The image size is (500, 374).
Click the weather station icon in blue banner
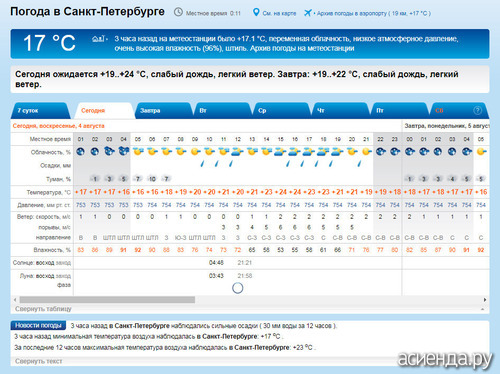coord(98,39)
